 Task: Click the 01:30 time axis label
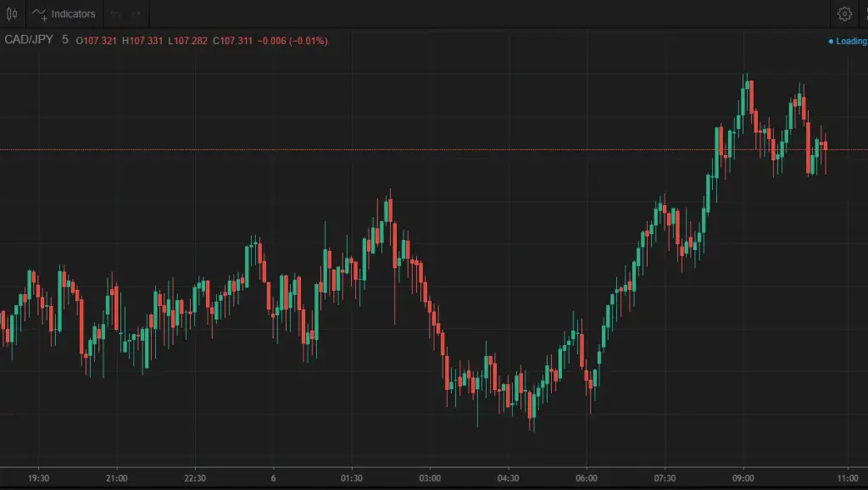pos(352,478)
